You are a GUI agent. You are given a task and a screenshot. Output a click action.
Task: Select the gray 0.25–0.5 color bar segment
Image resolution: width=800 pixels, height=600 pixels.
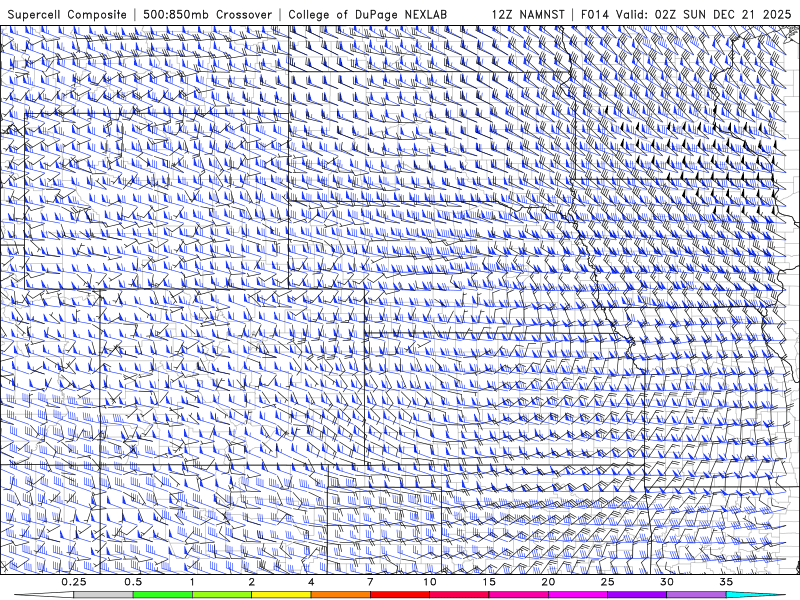point(103,595)
